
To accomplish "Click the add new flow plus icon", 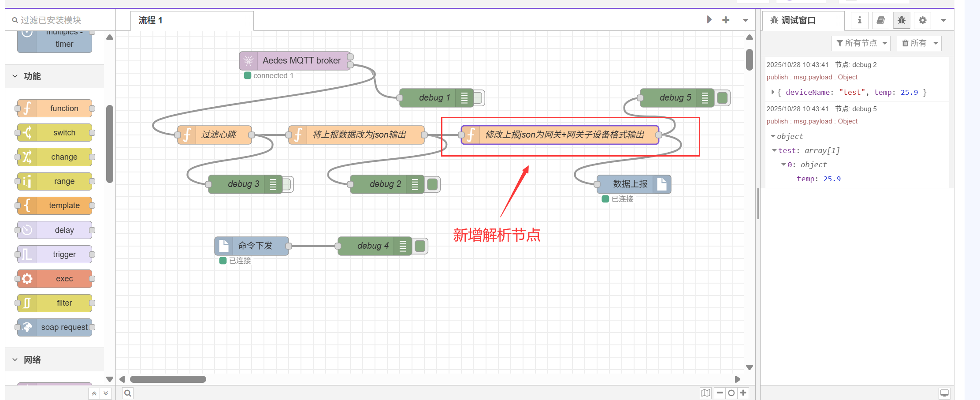I will pos(726,20).
